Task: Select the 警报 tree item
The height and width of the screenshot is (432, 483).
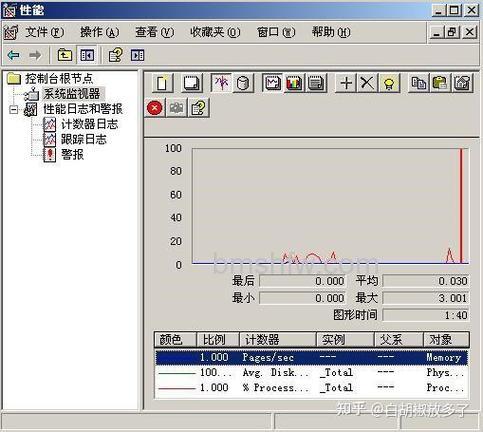Action: pos(72,154)
